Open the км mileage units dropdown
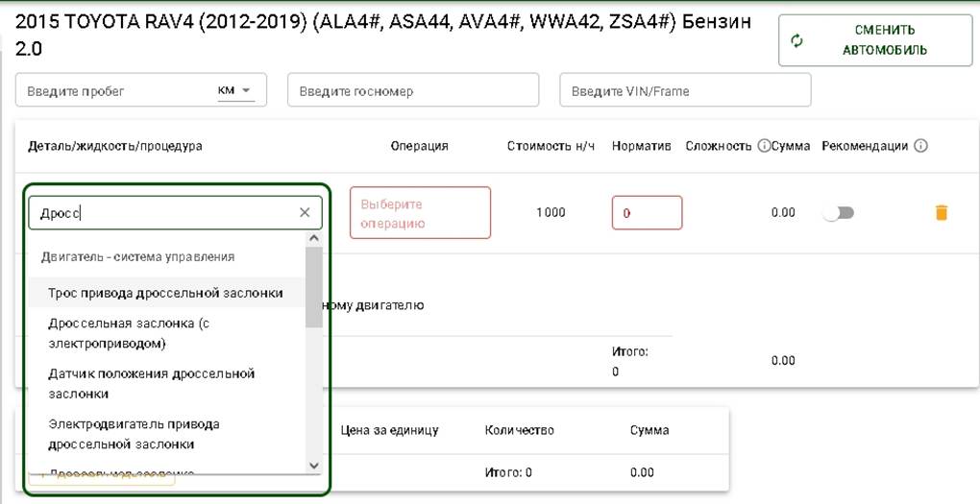Image resolution: width=980 pixels, height=504 pixels. pyautogui.click(x=235, y=90)
